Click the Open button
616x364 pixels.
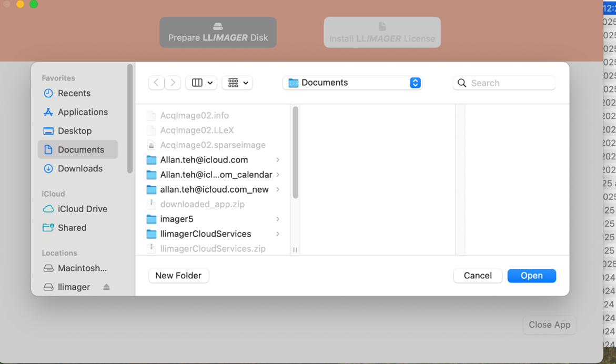531,276
